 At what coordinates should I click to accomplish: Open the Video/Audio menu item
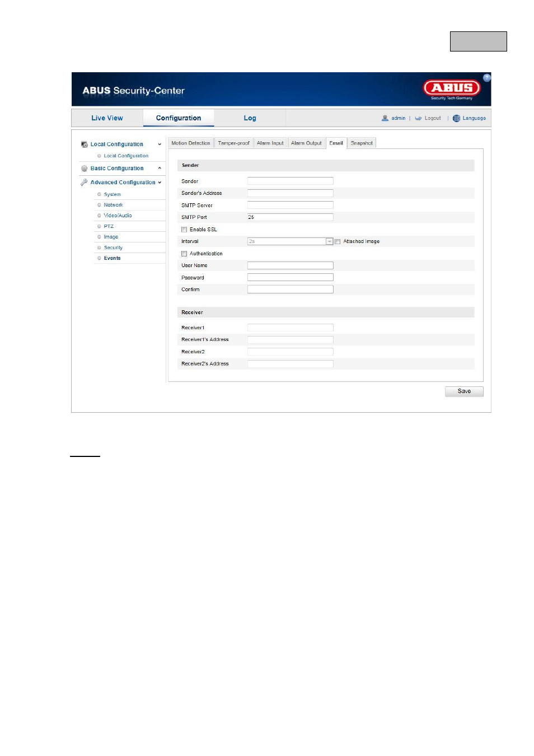point(118,216)
